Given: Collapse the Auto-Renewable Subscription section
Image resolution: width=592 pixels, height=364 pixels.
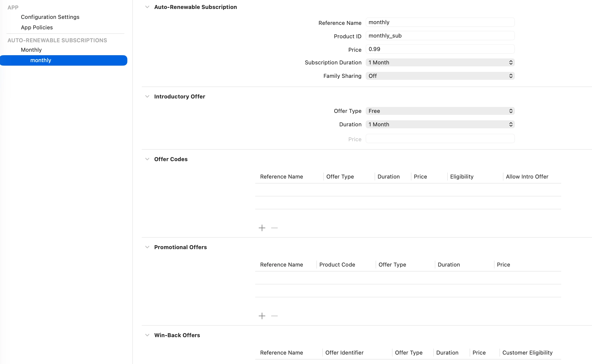Looking at the screenshot, I should 147,7.
